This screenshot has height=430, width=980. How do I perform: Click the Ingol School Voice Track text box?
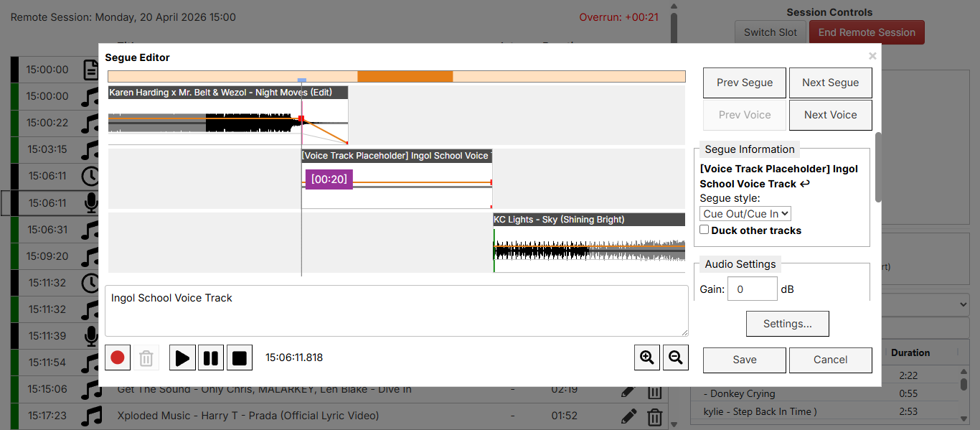396,311
